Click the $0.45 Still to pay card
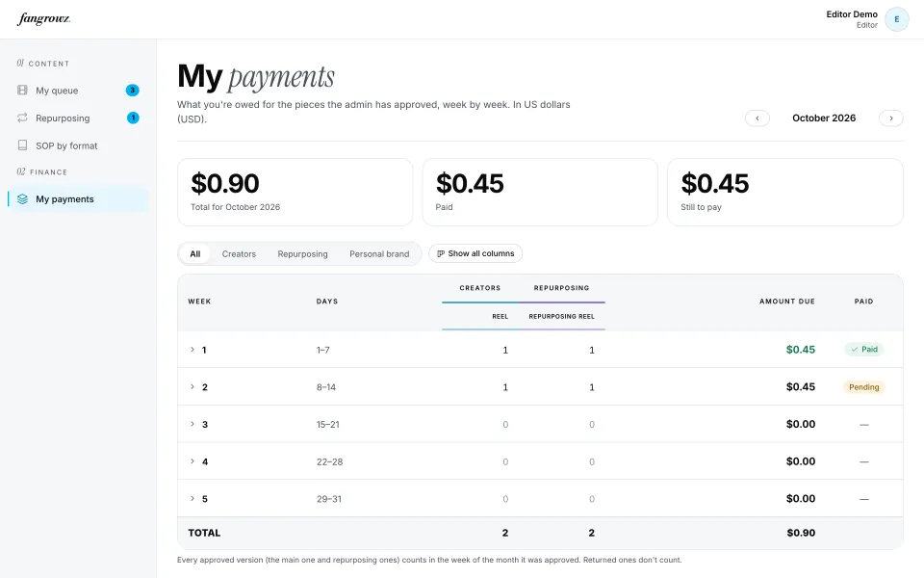 point(785,193)
